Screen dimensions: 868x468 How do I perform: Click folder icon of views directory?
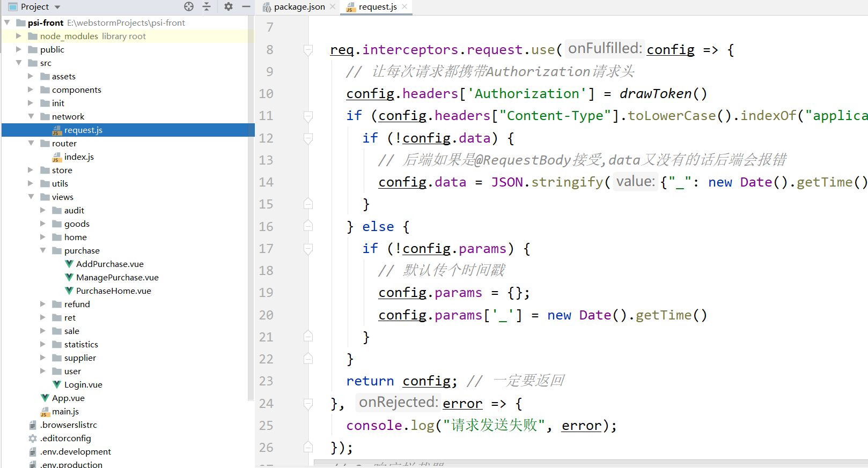(x=45, y=197)
